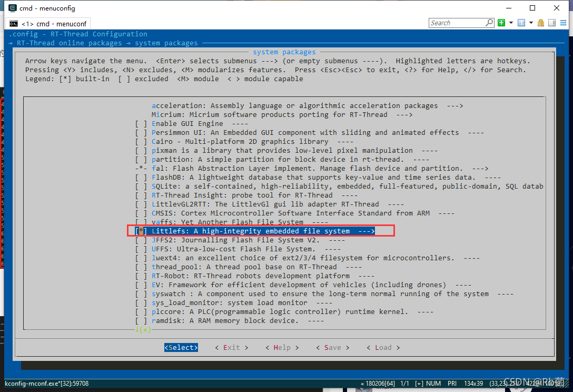Toggle the Cairo graphics library checkbox
Viewport: 573px width, 392px height.
[141, 142]
